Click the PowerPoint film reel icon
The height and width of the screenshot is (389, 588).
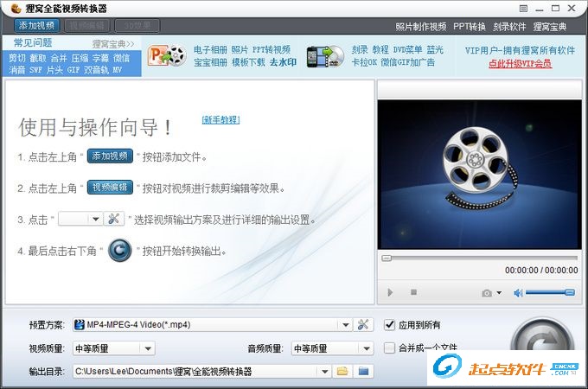(x=167, y=55)
